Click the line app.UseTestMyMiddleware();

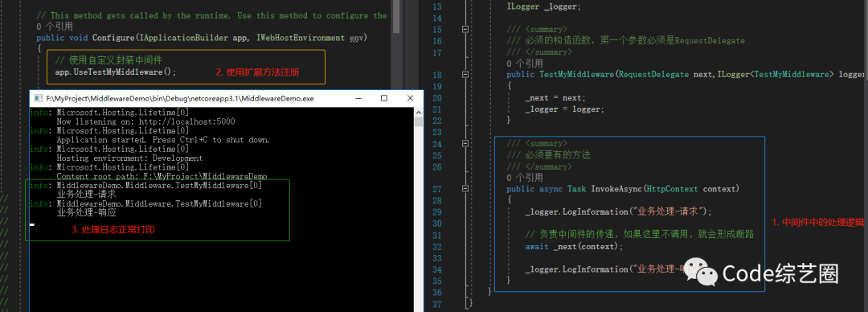[116, 72]
